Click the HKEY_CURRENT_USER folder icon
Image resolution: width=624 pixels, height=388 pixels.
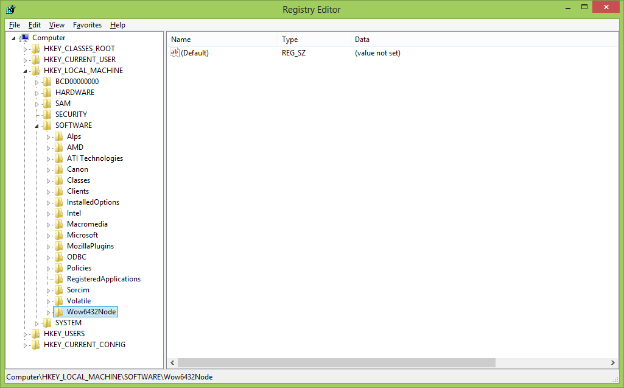pyautogui.click(x=36, y=60)
